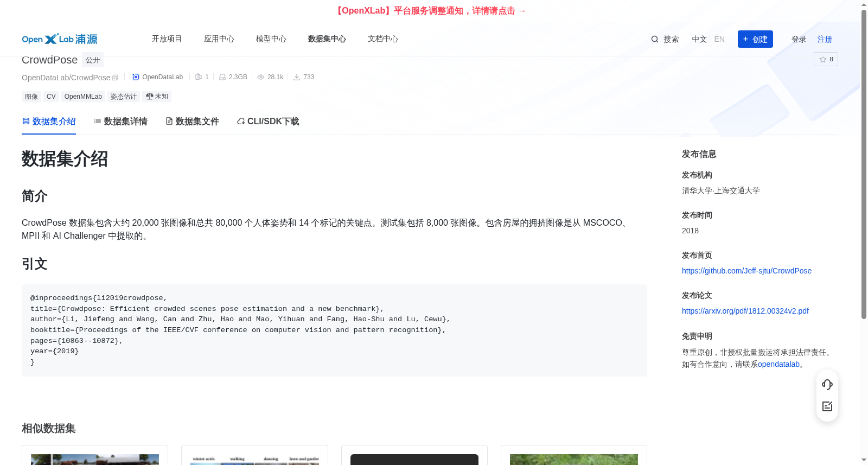Click the downloads count icon
The image size is (868, 465).
click(297, 77)
